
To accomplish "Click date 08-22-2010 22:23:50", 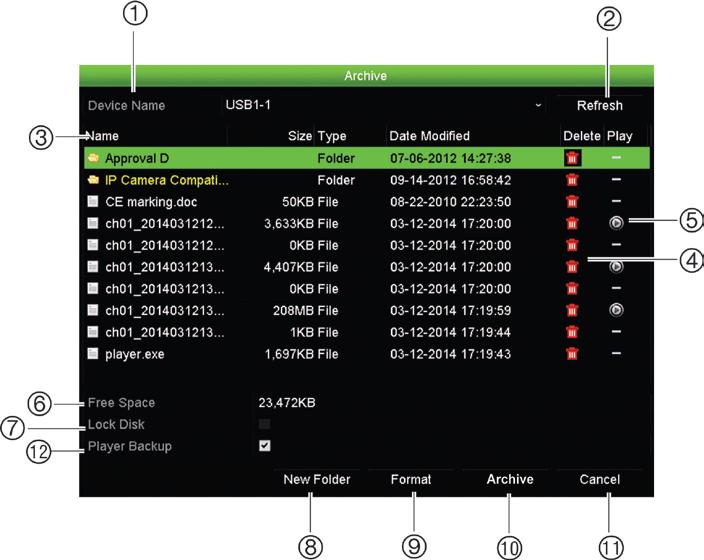I will pos(450,202).
